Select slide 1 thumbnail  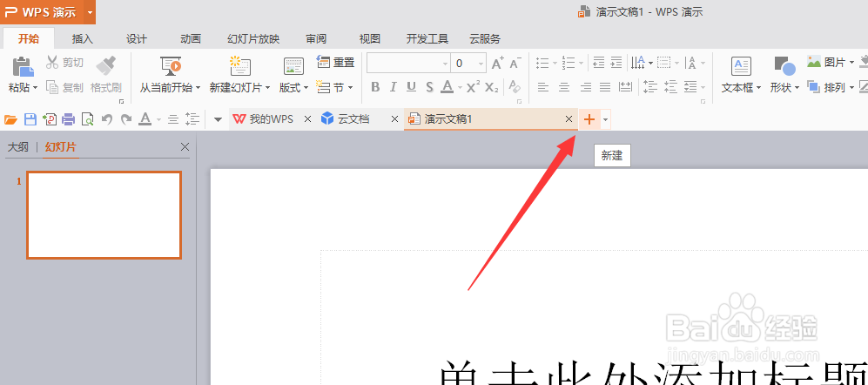[104, 215]
